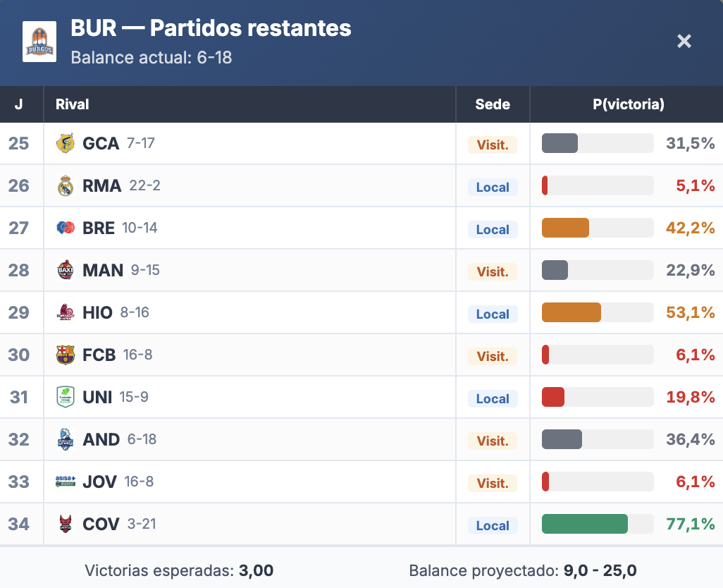Sort by the Rival column header
Screen dimensions: 723x588
pos(73,104)
